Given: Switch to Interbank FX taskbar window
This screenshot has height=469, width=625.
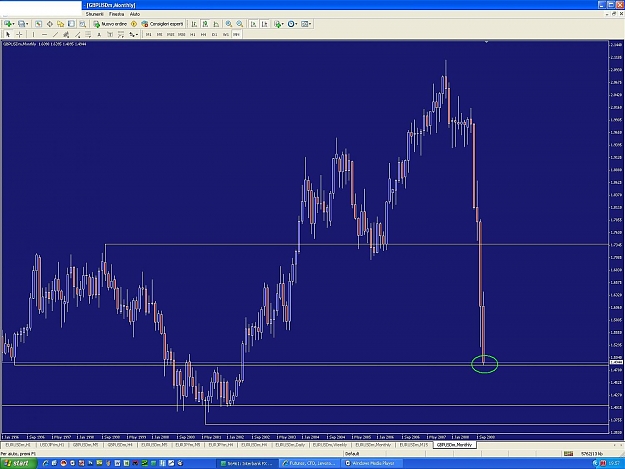Looking at the screenshot, I should [248, 463].
